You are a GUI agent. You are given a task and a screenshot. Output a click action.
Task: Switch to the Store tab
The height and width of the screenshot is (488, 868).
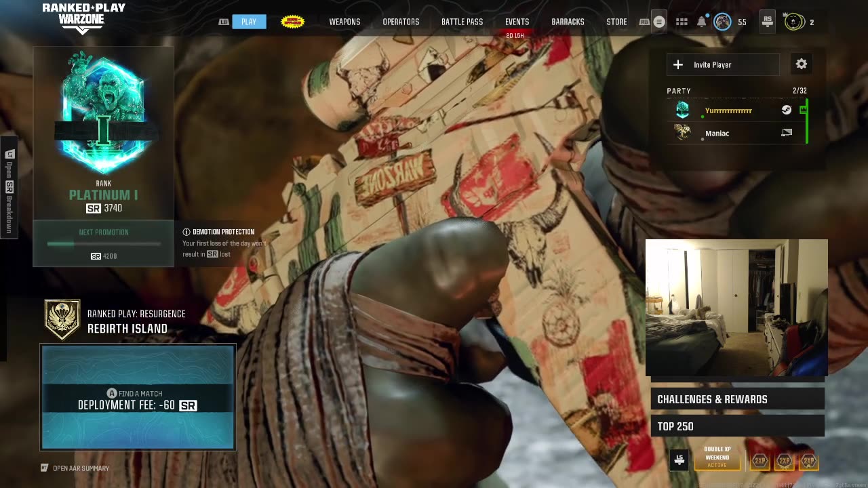point(616,22)
